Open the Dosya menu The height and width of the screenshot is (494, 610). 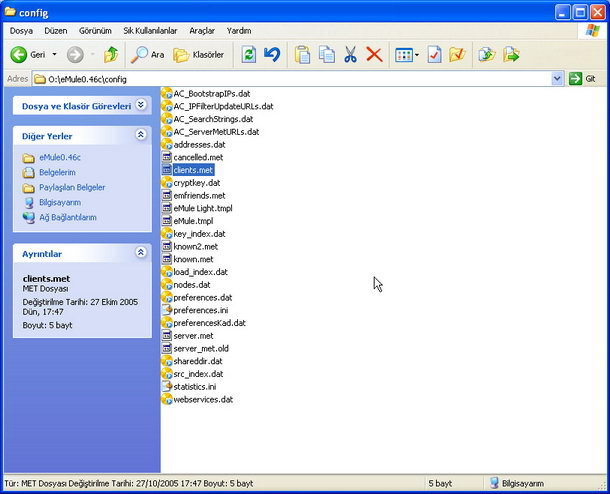21,31
